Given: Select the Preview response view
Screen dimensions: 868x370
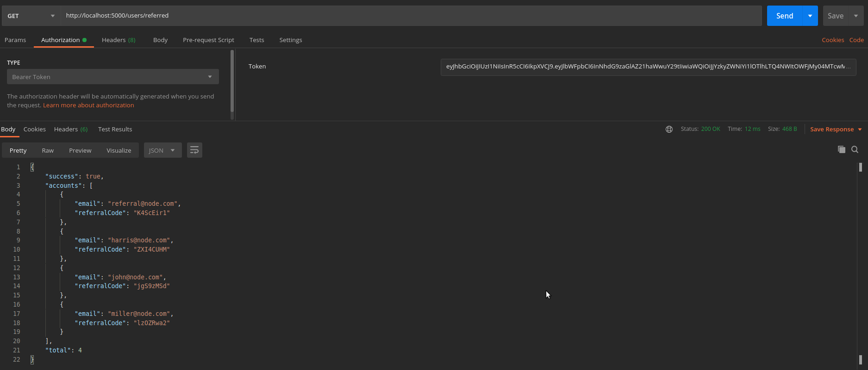Looking at the screenshot, I should point(80,150).
